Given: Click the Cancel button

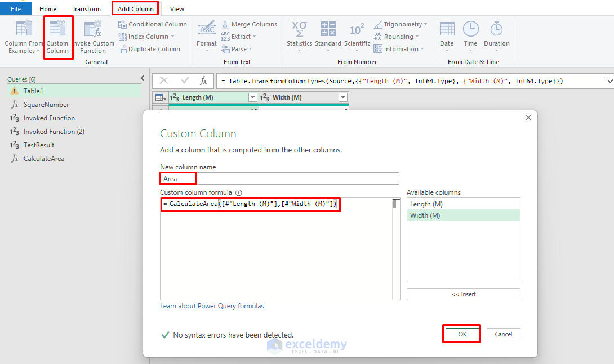Looking at the screenshot, I should 504,334.
